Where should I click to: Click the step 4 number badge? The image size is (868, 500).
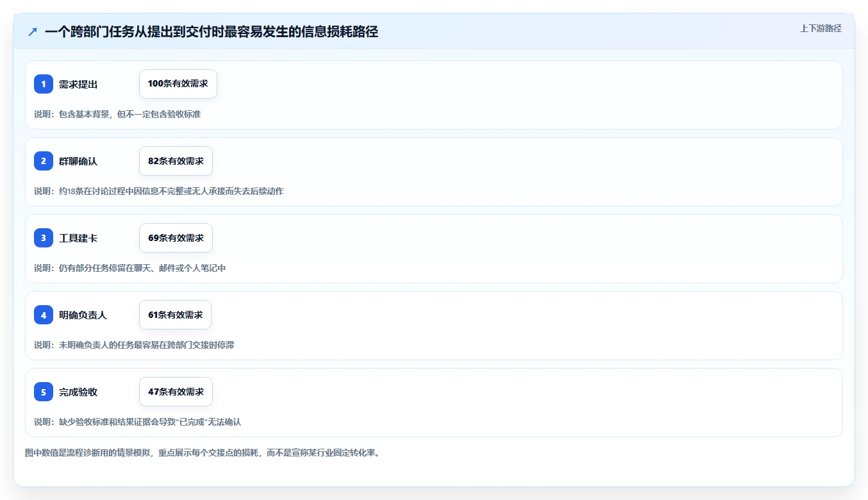click(44, 315)
